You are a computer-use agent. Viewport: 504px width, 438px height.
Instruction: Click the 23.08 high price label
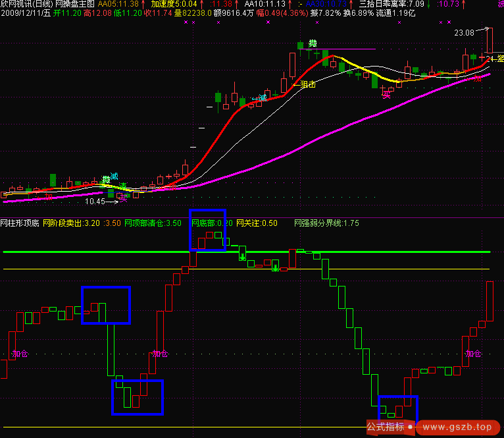(464, 32)
